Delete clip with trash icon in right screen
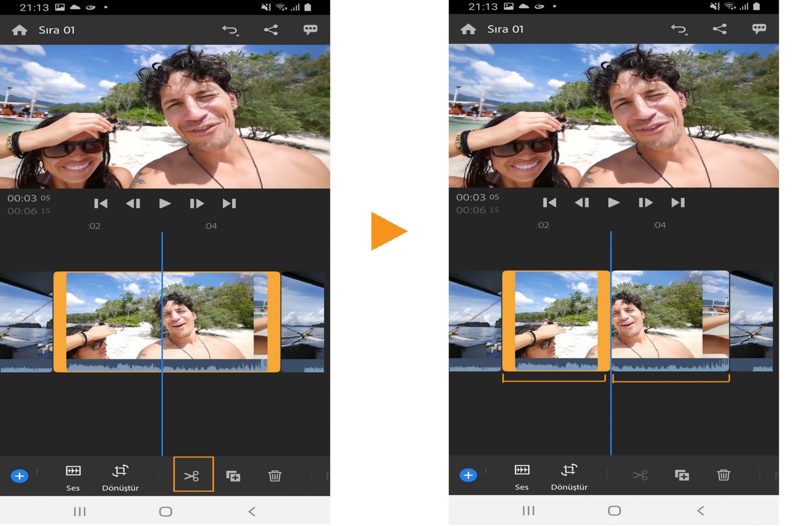This screenshot has width=812, height=526. point(723,475)
